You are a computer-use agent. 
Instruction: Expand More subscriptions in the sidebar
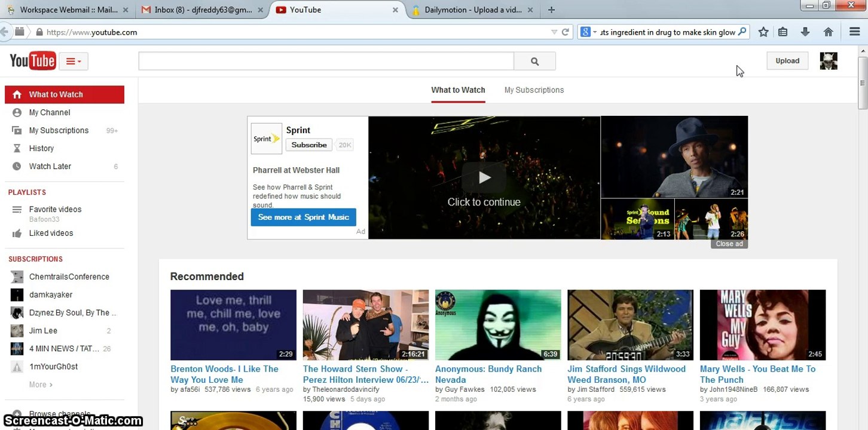[x=41, y=385]
